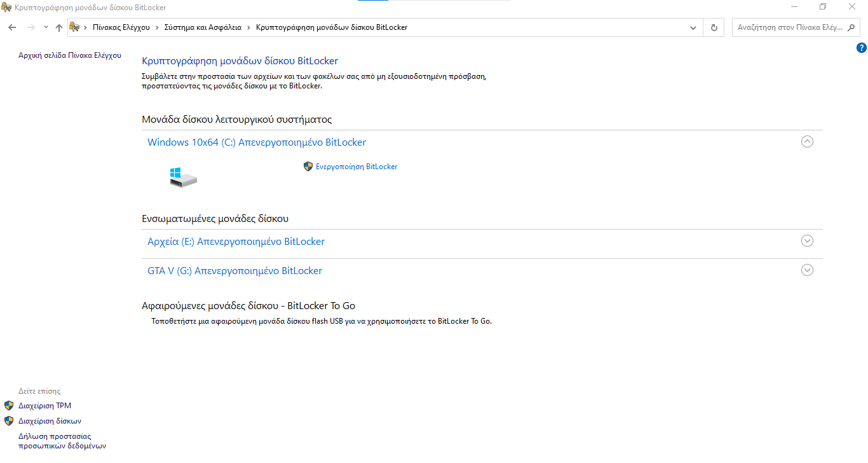The image size is (868, 463).
Task: Click the window title bar BitLocker icon
Action: (x=6, y=7)
